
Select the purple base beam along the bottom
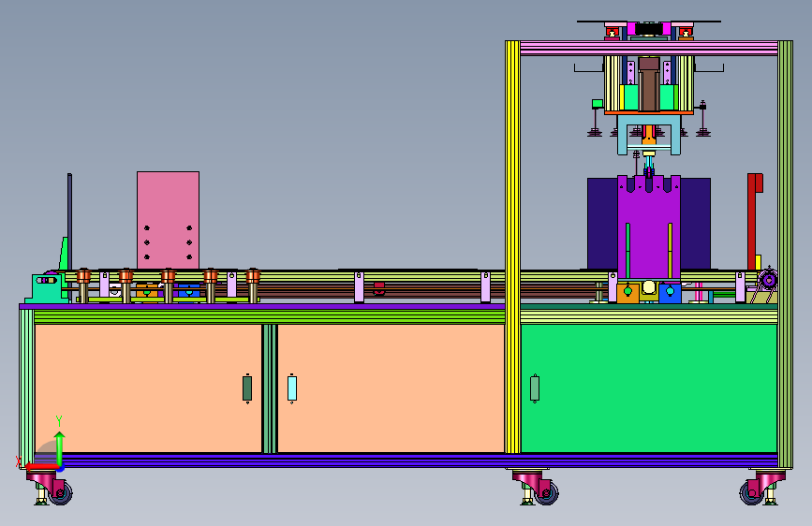[x=406, y=460]
